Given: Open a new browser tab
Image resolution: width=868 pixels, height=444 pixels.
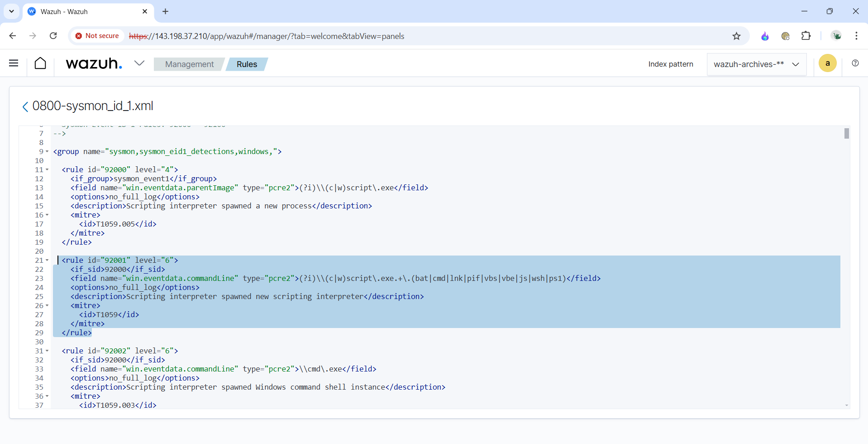Looking at the screenshot, I should coord(165,11).
